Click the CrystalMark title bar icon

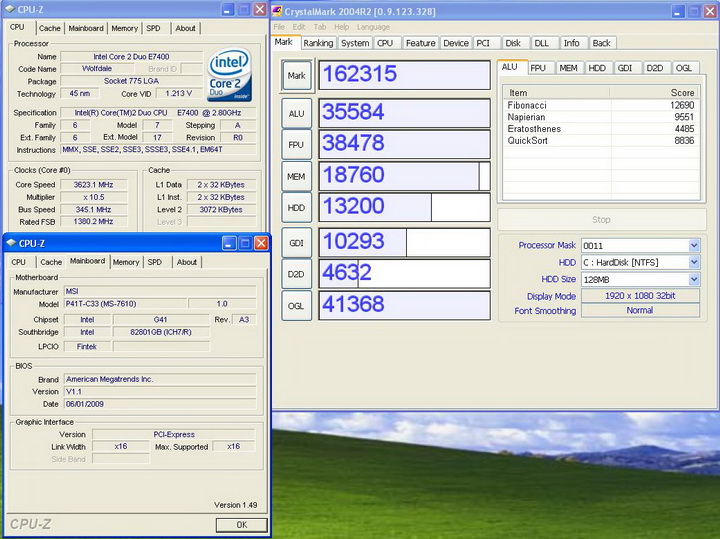[277, 9]
